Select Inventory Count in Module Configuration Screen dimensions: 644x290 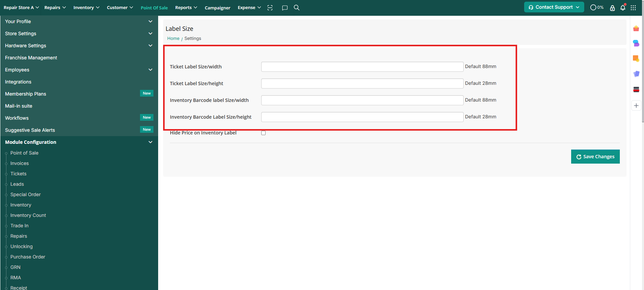[28, 215]
